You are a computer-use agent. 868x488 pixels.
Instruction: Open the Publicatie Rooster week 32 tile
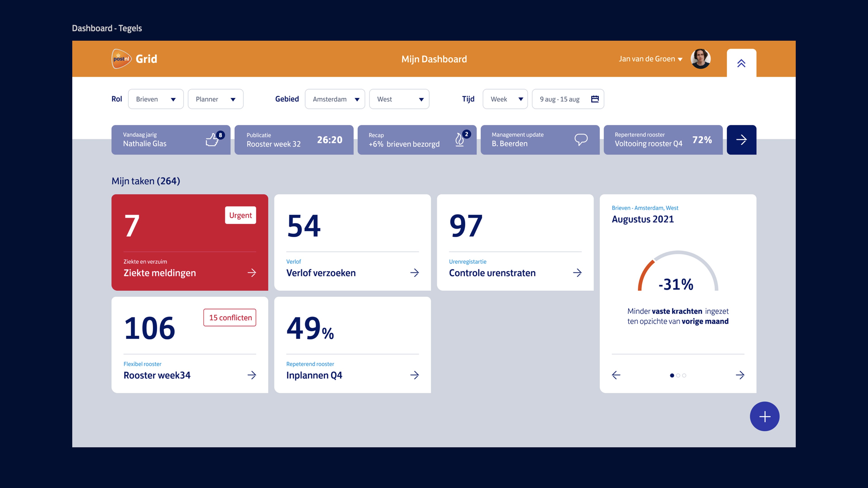coord(294,140)
